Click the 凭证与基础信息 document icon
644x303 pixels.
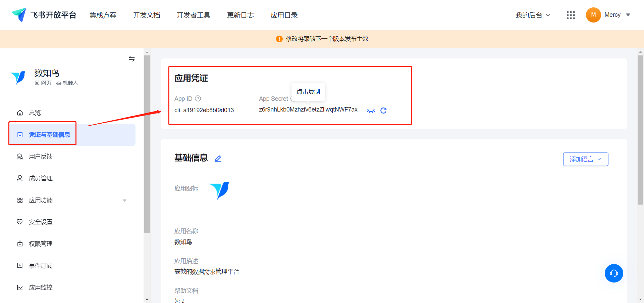[20, 135]
